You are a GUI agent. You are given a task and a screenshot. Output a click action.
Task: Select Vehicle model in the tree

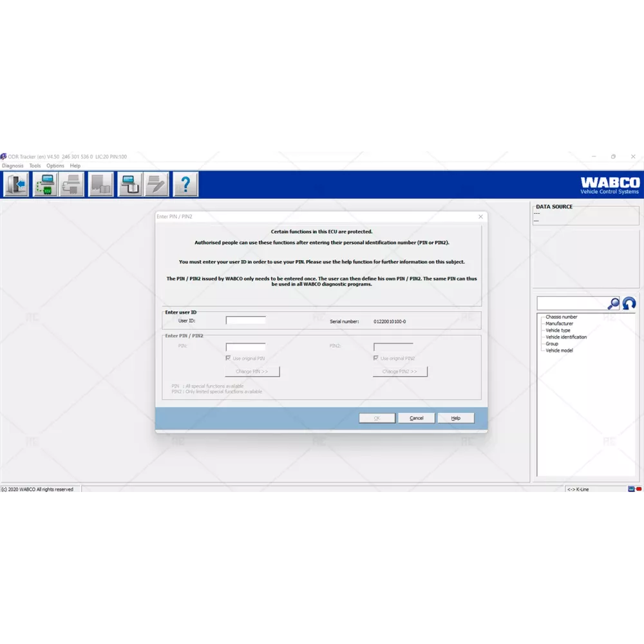[x=559, y=350]
